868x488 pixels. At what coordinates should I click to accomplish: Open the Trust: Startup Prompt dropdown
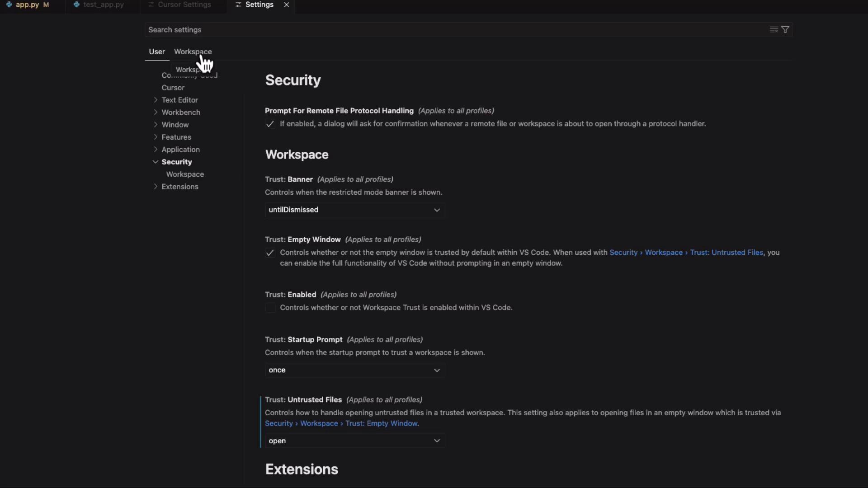click(354, 370)
